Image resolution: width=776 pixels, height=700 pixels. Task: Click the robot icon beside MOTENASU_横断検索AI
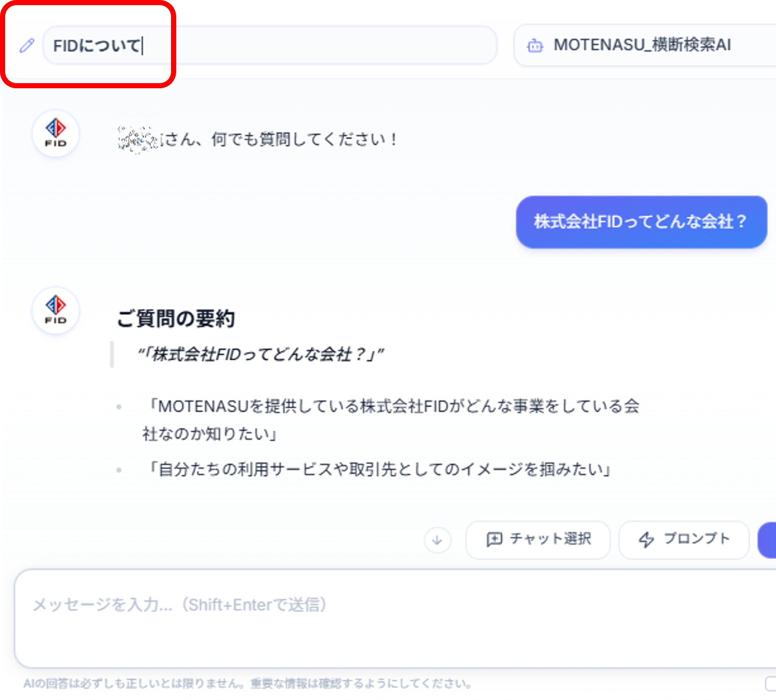[535, 46]
